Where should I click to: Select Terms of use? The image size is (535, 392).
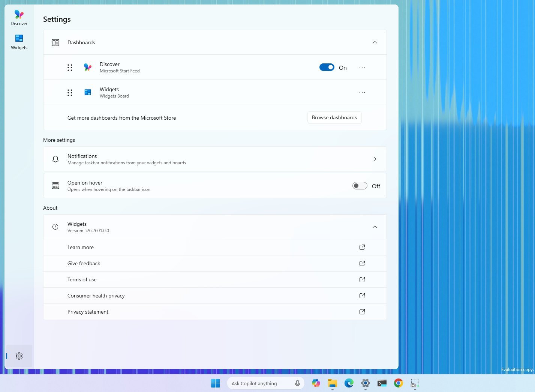(82, 279)
